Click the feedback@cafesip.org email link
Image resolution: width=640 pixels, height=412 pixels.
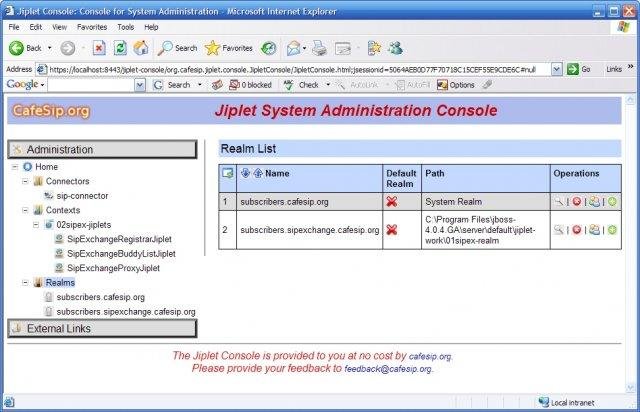coord(388,369)
